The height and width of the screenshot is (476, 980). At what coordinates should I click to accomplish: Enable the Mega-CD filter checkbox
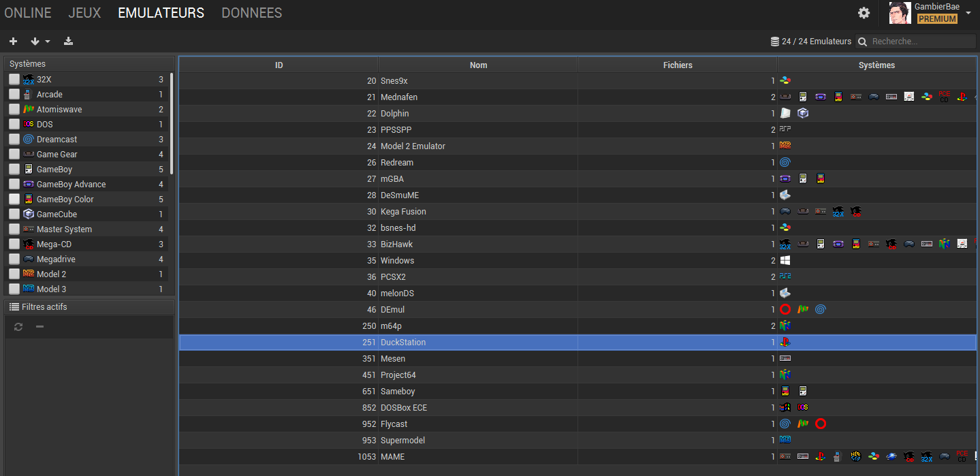(x=14, y=244)
